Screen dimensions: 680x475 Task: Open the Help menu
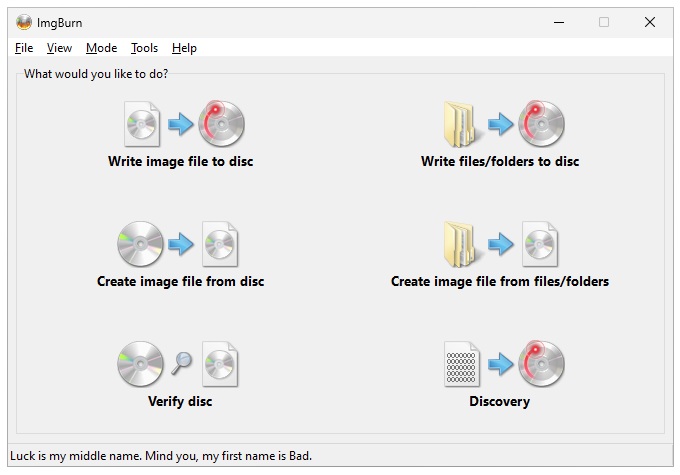[x=184, y=48]
